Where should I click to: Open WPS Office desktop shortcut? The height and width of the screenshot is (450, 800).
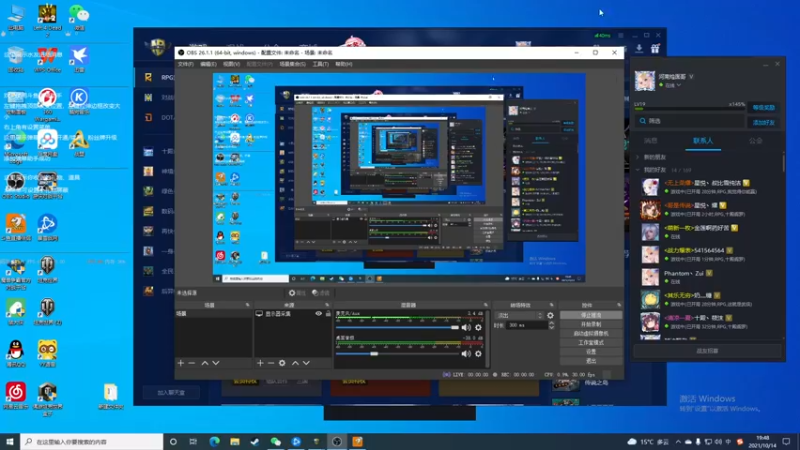pos(47,59)
